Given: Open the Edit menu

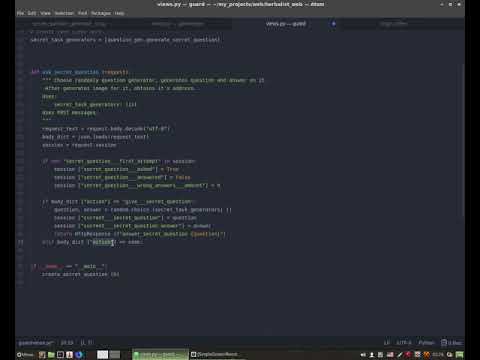Looking at the screenshot, I should (x=32, y=13).
